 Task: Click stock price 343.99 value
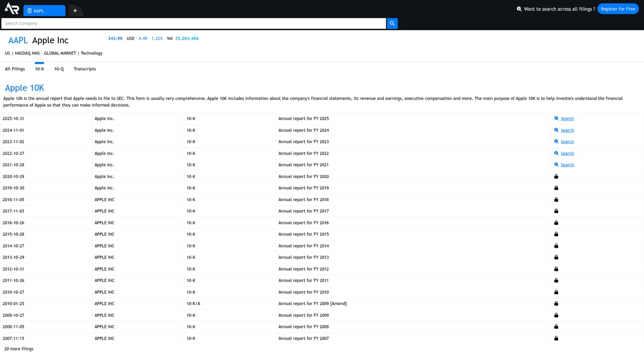click(115, 38)
